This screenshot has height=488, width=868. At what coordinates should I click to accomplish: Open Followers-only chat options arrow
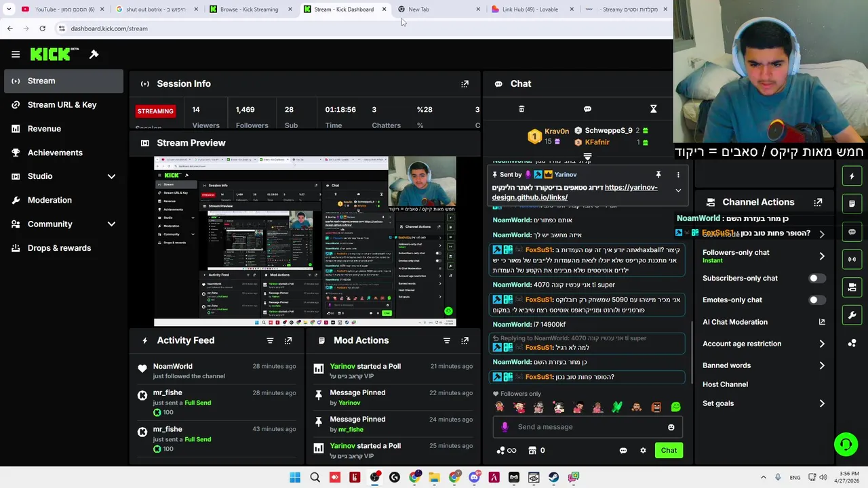coord(822,256)
